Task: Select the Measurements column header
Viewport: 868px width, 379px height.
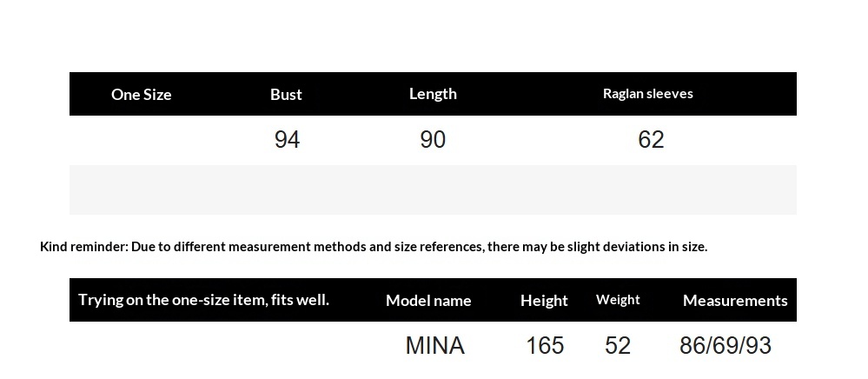Action: [x=735, y=301]
